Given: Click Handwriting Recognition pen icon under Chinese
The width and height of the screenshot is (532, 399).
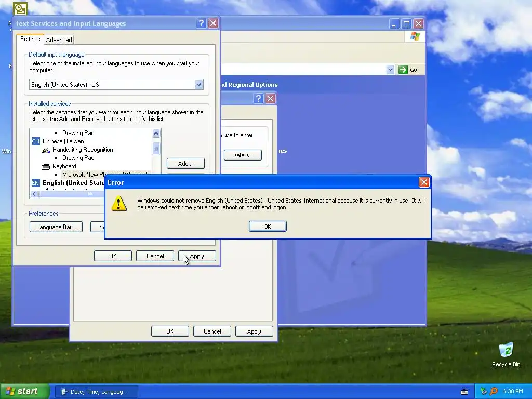Looking at the screenshot, I should (x=46, y=150).
